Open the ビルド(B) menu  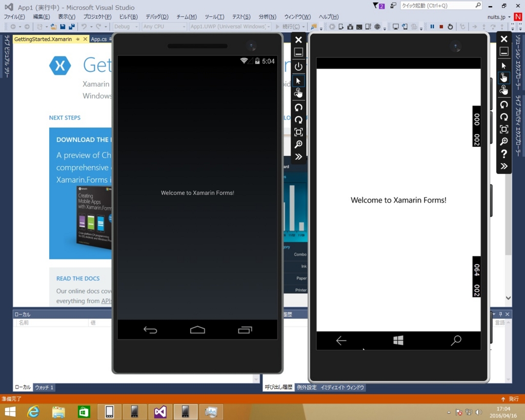coord(129,17)
